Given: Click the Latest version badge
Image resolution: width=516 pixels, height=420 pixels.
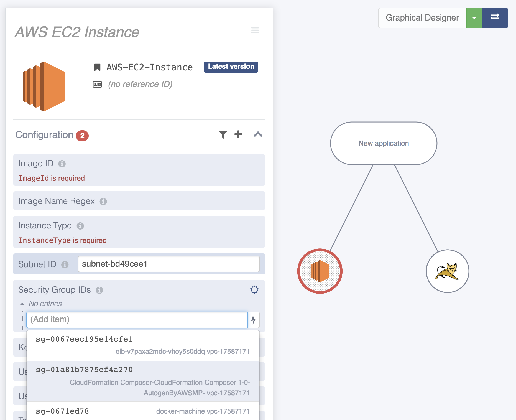Looking at the screenshot, I should [x=231, y=67].
